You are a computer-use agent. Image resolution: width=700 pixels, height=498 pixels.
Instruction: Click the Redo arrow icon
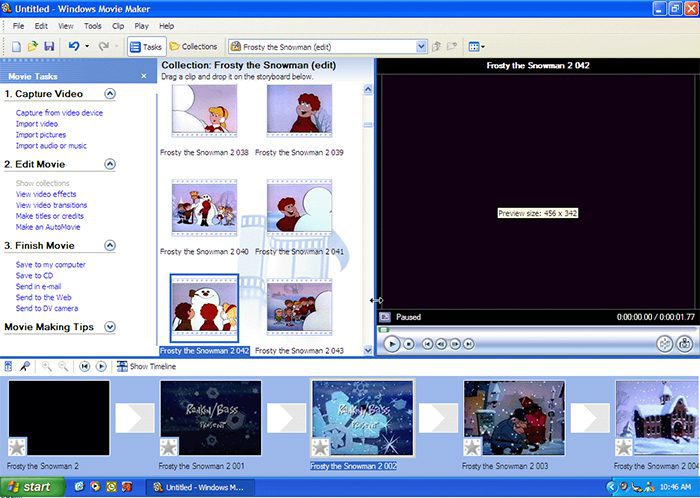click(104, 46)
